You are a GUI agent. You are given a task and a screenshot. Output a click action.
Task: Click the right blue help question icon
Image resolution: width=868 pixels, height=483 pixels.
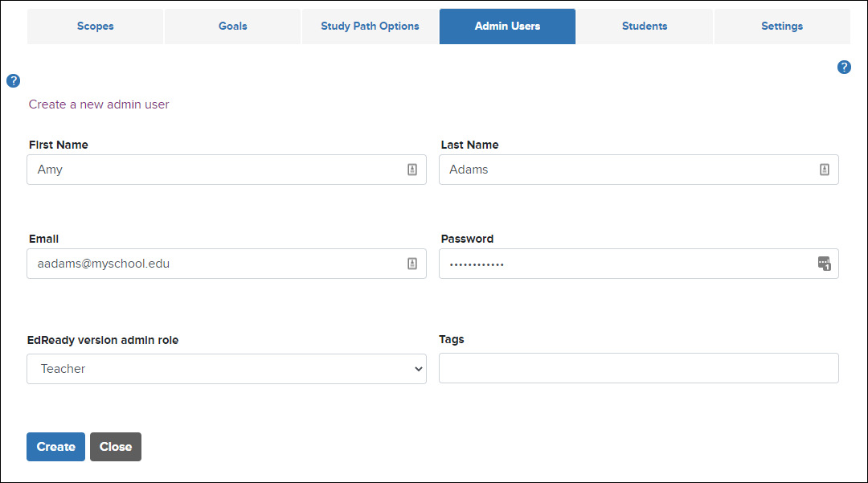click(x=844, y=67)
